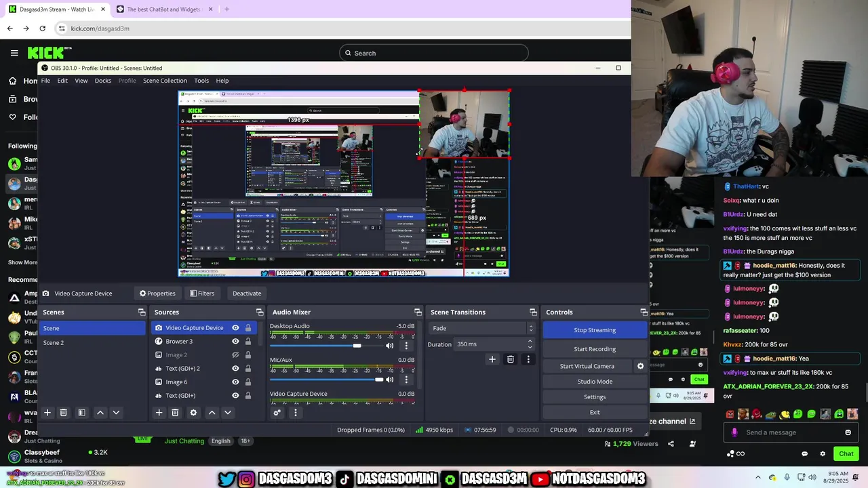Viewport: 868px width, 488px height.
Task: Add a new scene with the plus icon
Action: click(x=47, y=412)
